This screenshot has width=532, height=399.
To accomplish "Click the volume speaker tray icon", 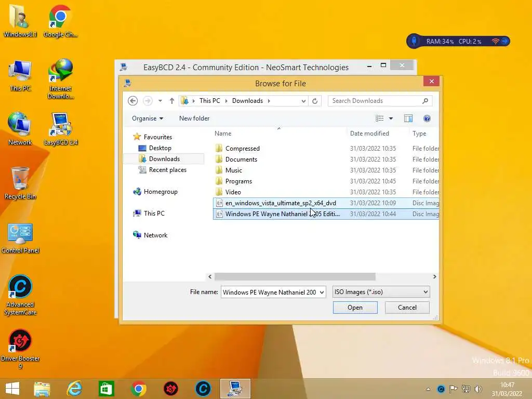I will (x=478, y=389).
